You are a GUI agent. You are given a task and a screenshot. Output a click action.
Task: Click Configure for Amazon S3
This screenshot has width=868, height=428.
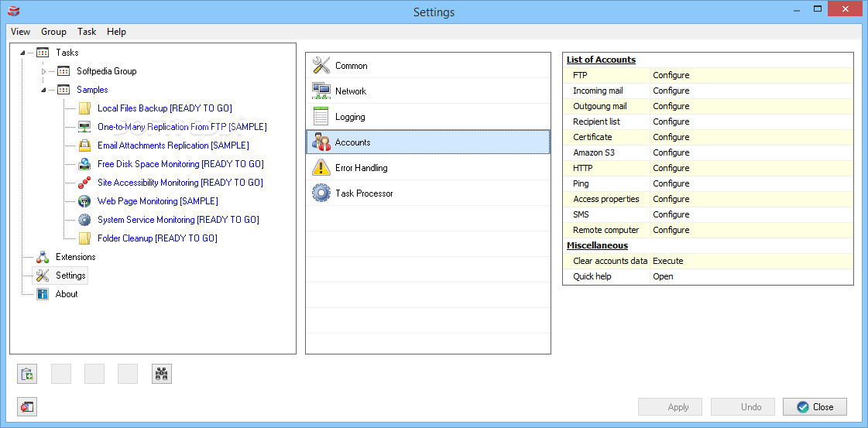(671, 152)
